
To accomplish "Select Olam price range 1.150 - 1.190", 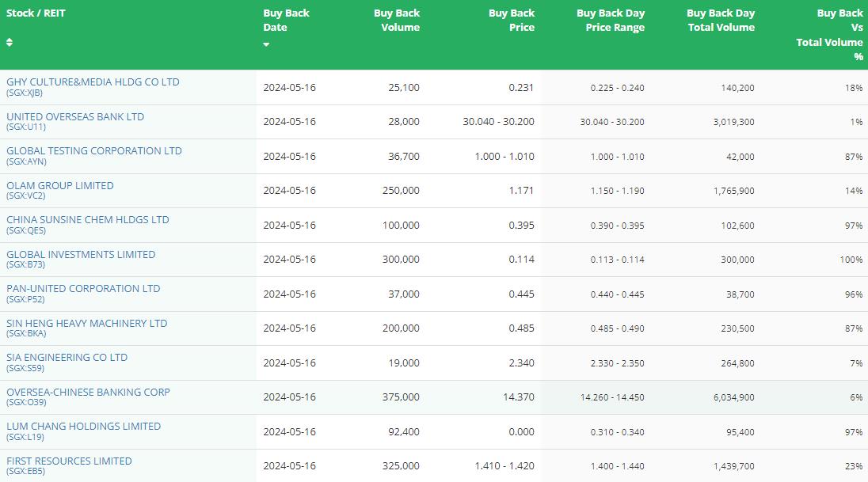I will point(617,191).
